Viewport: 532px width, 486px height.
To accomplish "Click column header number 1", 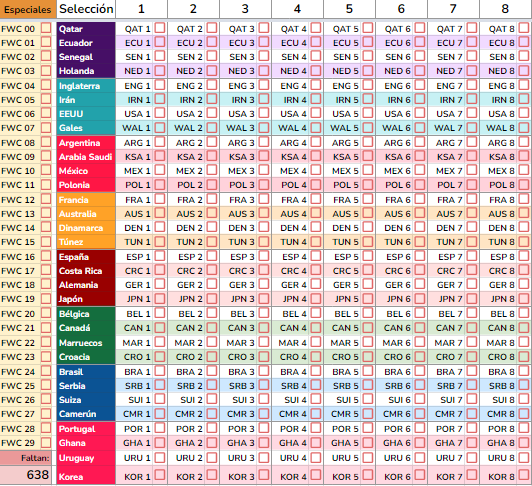I will 141,9.
